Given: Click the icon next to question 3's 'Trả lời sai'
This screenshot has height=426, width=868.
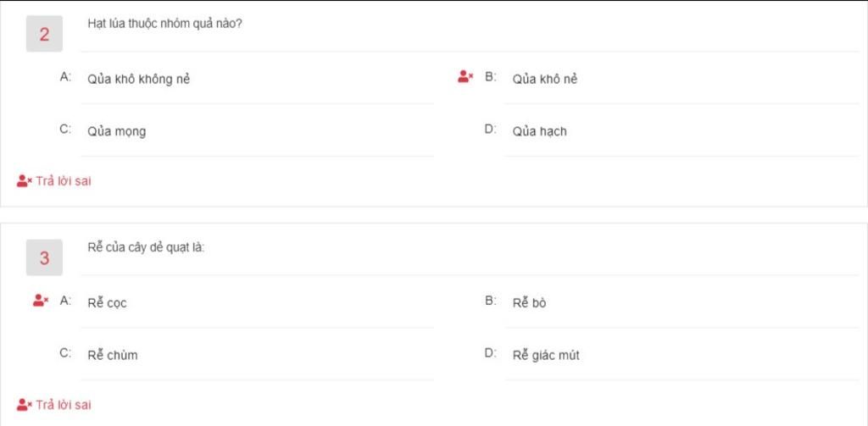Looking at the screenshot, I should (24, 405).
